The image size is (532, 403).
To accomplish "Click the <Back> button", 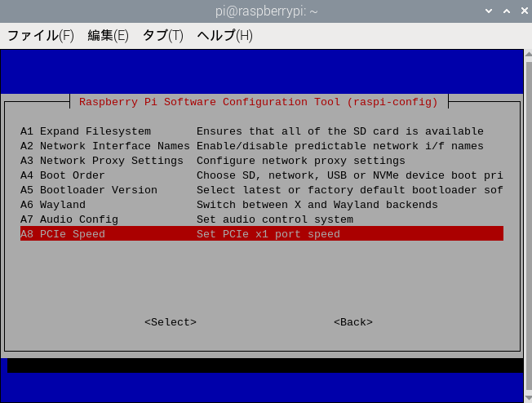I will (x=353, y=322).
